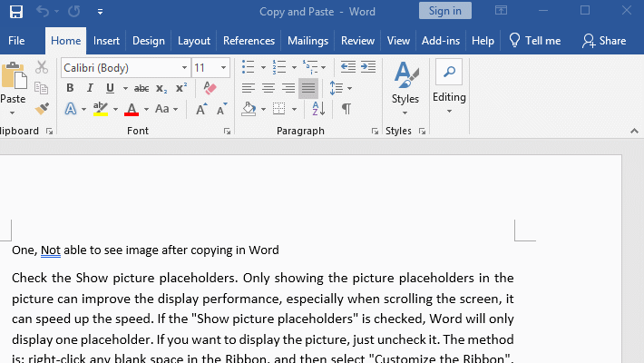
Task: Apply the red font color
Action: click(x=132, y=109)
